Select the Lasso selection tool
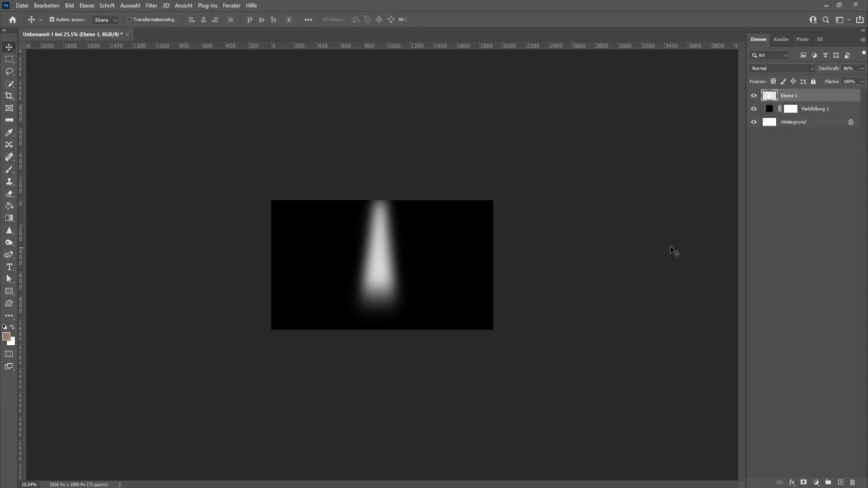 (x=9, y=71)
